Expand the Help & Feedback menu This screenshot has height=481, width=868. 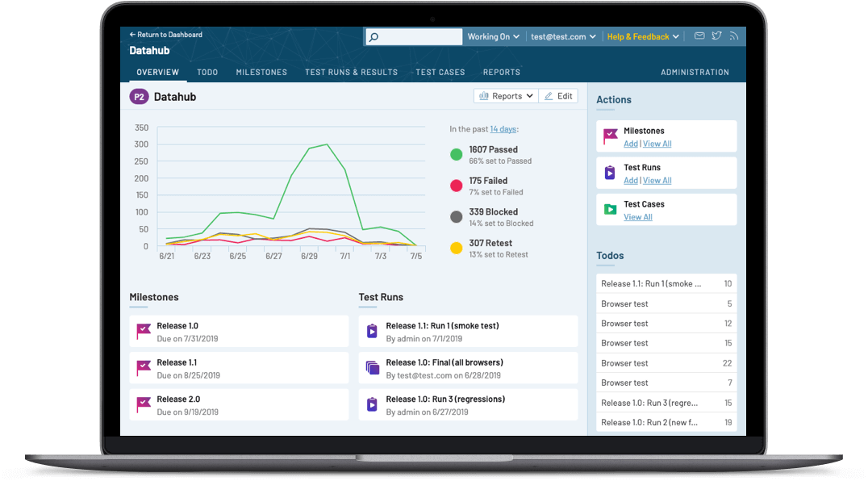click(x=643, y=37)
